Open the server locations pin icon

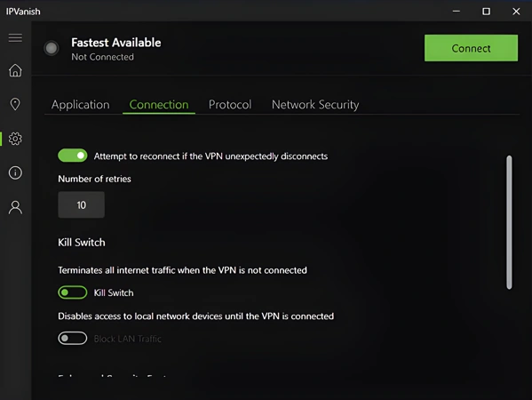(x=15, y=104)
